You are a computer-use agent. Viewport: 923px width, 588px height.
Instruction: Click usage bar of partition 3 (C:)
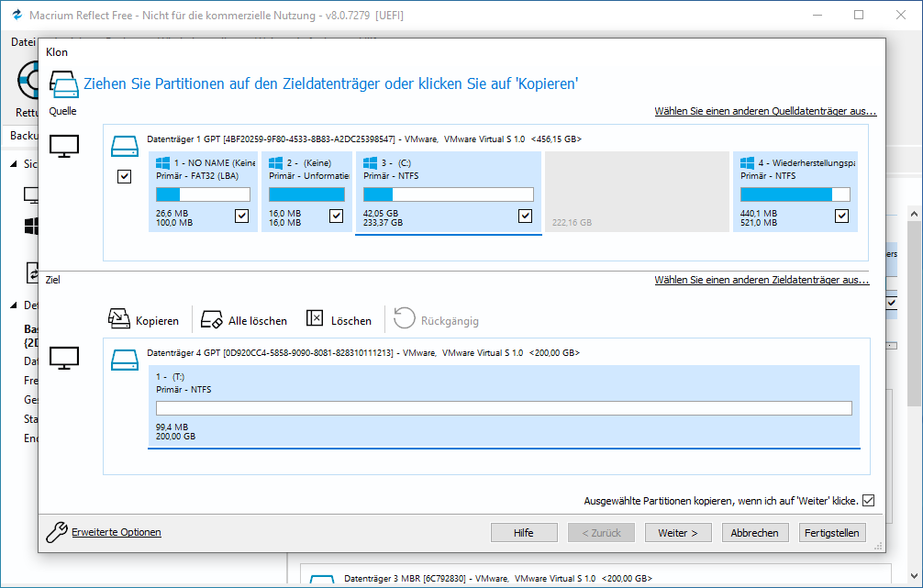[x=449, y=194]
